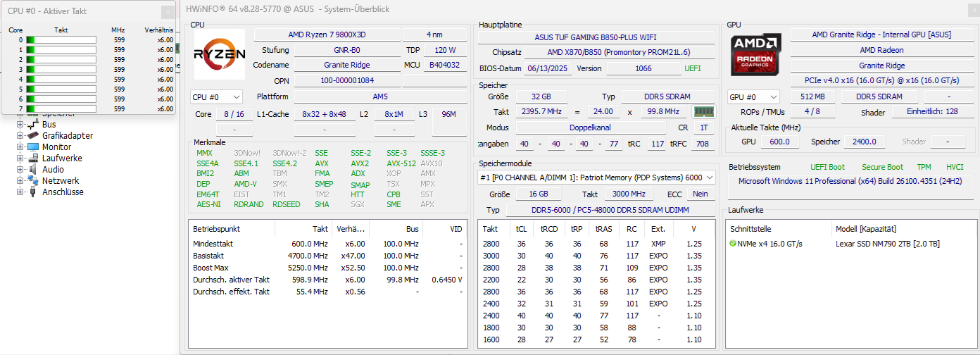980x355 pixels.
Task: Click the Core 7 clock bar
Action: click(61, 109)
